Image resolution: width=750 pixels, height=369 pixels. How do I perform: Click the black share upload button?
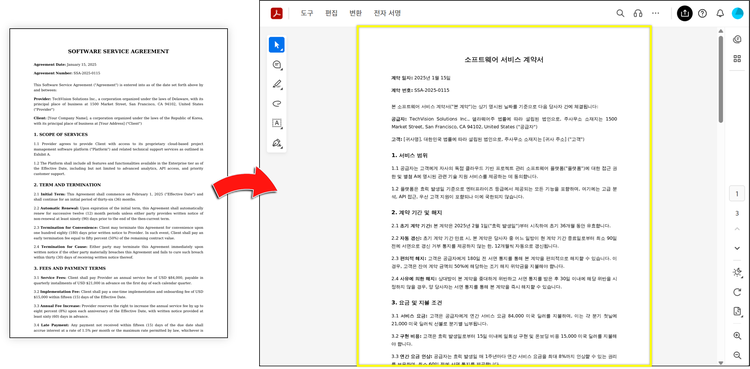click(684, 13)
